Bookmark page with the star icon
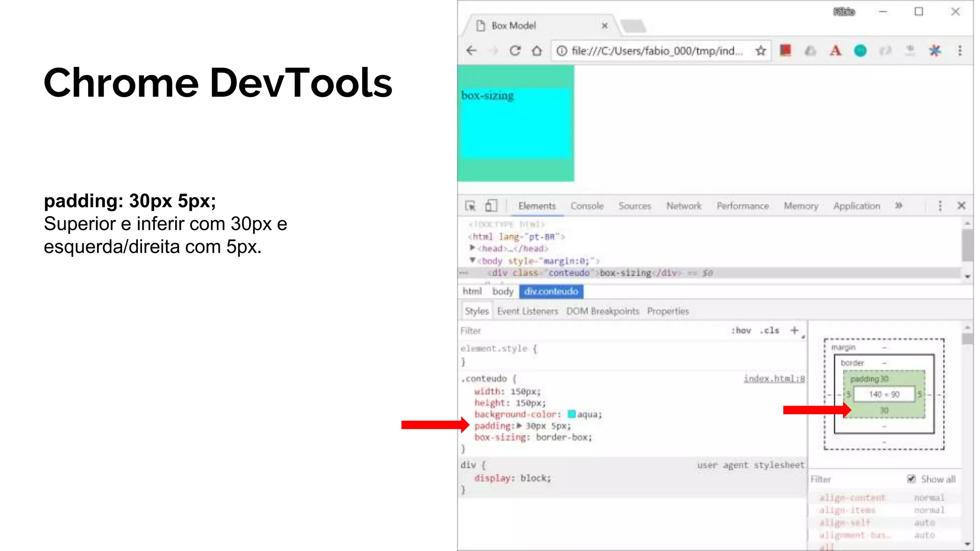980x551 pixels. (761, 51)
